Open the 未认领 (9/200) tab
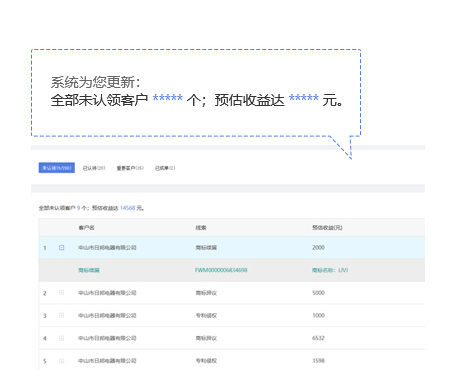The width and height of the screenshot is (460, 370). point(57,168)
